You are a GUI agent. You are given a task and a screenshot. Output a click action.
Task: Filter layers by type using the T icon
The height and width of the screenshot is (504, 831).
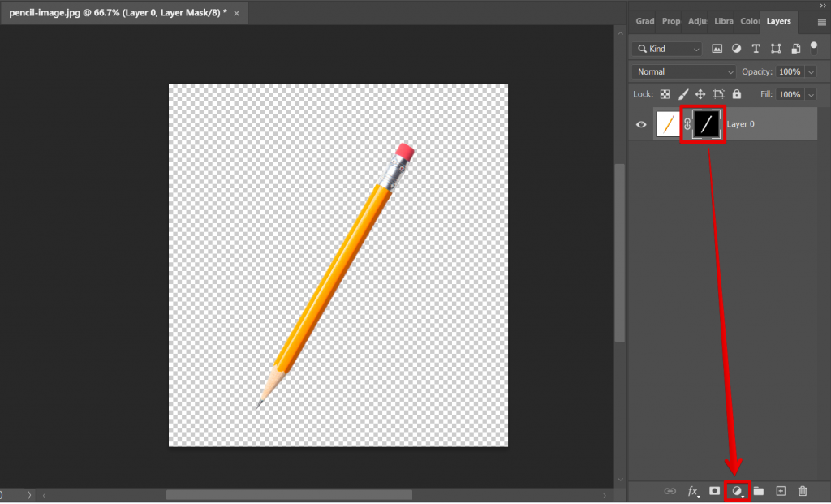[x=756, y=49]
